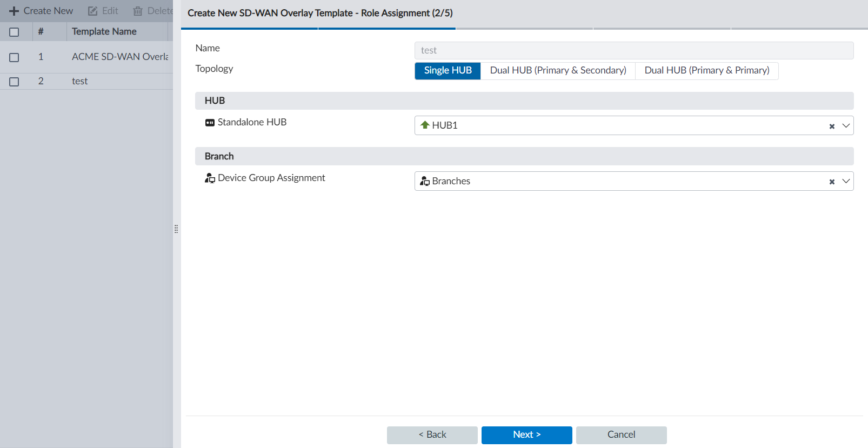Expand the Device Group Assignment dropdown

pos(846,181)
